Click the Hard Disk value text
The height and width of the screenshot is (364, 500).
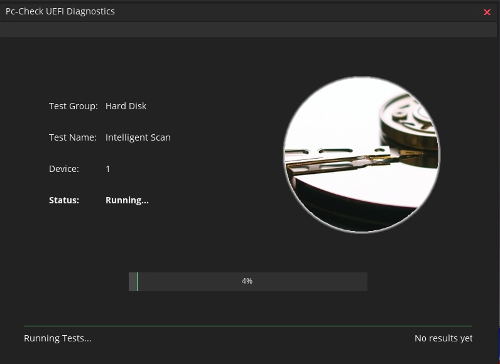[x=126, y=106]
